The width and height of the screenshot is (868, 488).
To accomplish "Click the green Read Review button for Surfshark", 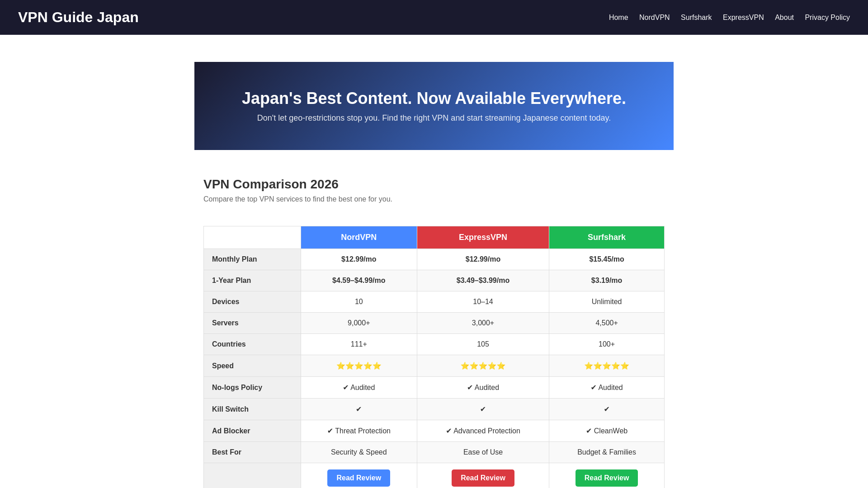I will (x=607, y=478).
